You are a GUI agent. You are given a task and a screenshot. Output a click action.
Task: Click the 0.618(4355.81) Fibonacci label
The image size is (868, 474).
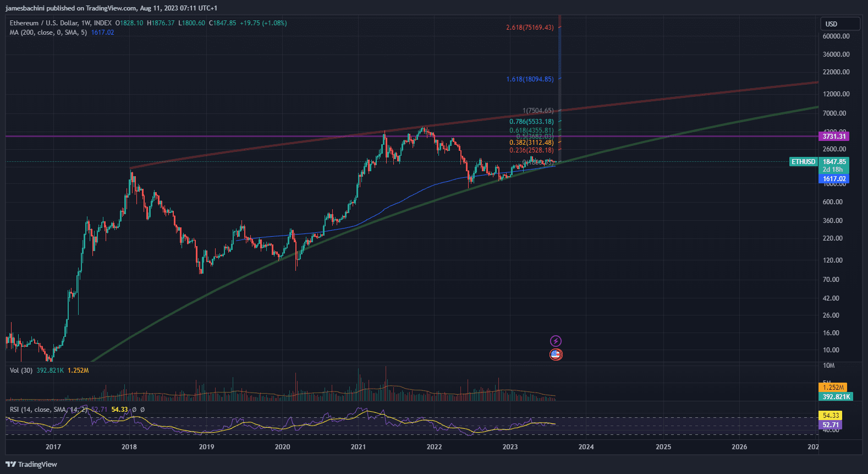[x=531, y=130]
